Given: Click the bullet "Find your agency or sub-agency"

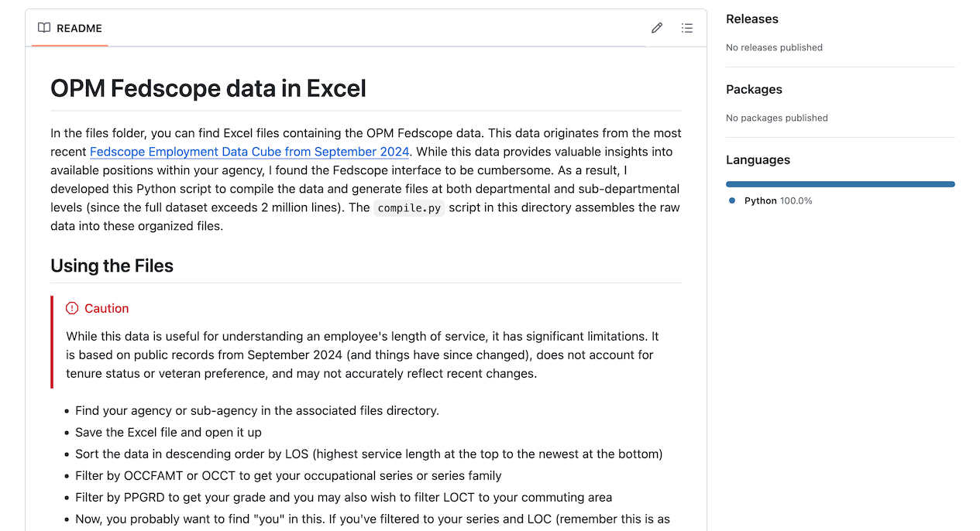Looking at the screenshot, I should [257, 410].
